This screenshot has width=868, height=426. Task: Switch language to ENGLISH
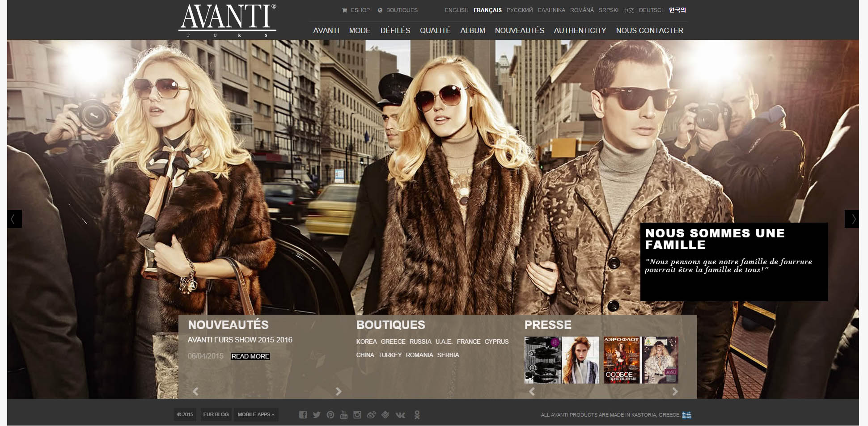coord(457,10)
